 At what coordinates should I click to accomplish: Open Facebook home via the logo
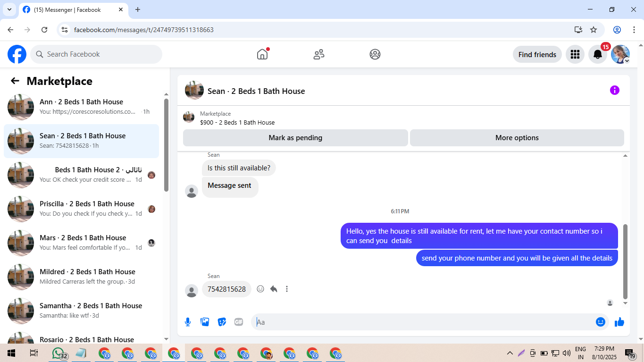pyautogui.click(x=17, y=54)
